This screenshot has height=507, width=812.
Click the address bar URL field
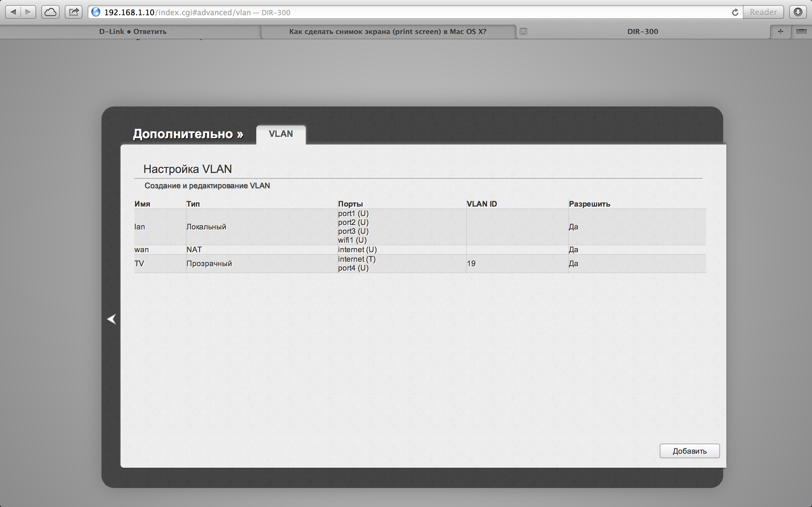coord(403,12)
